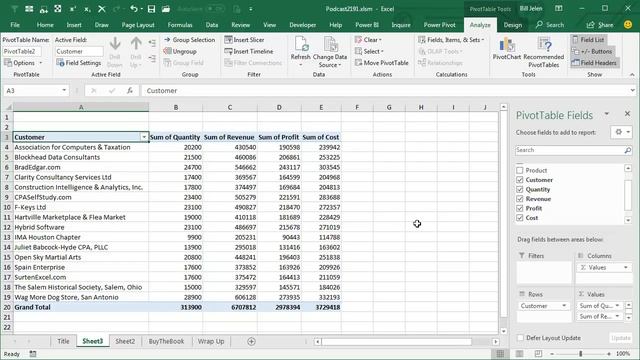Click Move PivotTable
Image resolution: width=640 pixels, height=360 pixels.
[381, 63]
